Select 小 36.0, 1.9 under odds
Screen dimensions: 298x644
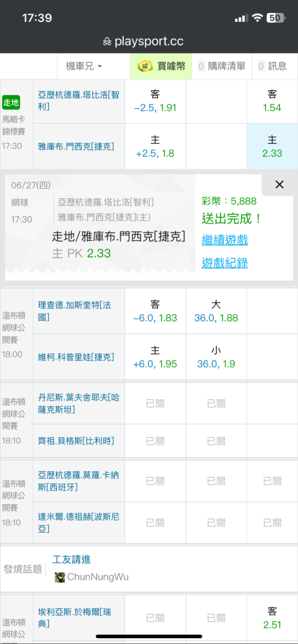(216, 357)
